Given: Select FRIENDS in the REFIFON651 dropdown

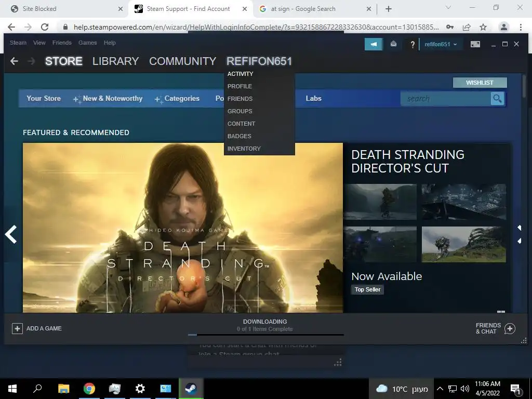Looking at the screenshot, I should [240, 99].
